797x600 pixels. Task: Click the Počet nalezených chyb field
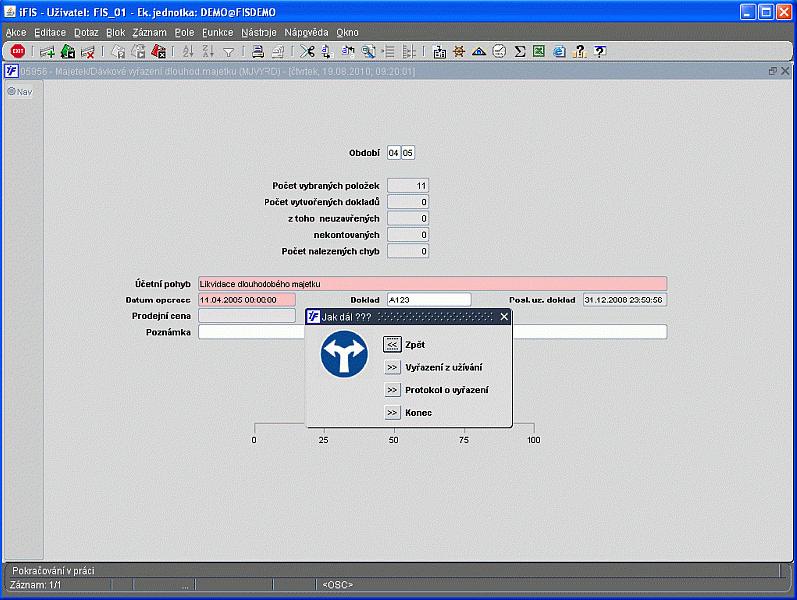pos(408,251)
